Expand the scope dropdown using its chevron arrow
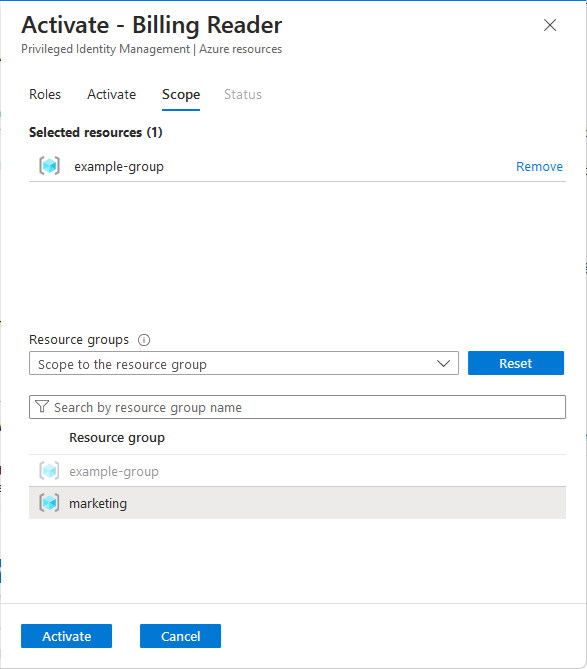Screen dimensions: 587x669 (444, 364)
